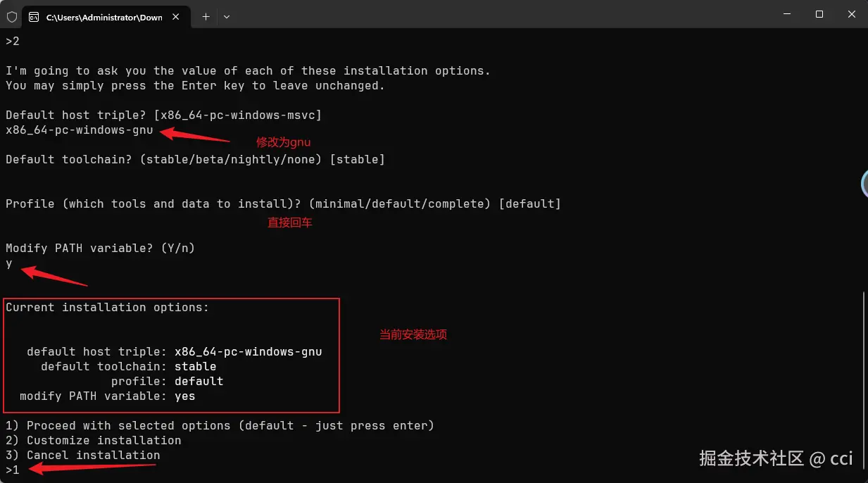Screen dimensions: 868x483
Task: Click the red "修改为gnu" annotation
Action: click(283, 142)
